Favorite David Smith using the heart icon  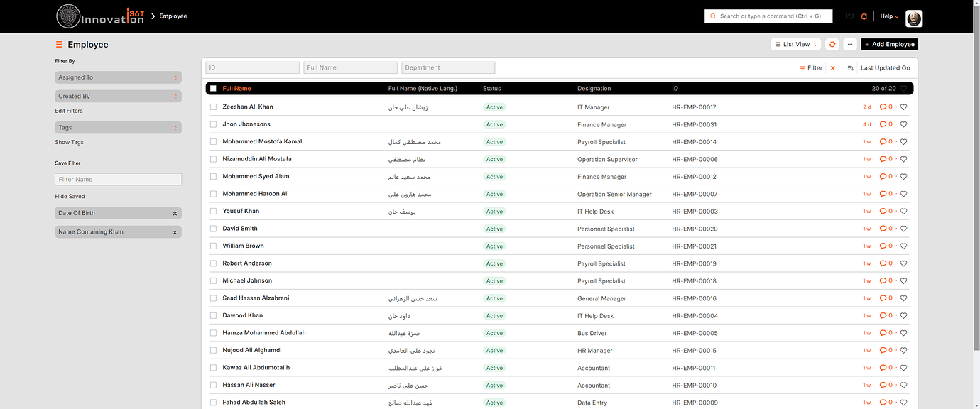[x=903, y=228]
